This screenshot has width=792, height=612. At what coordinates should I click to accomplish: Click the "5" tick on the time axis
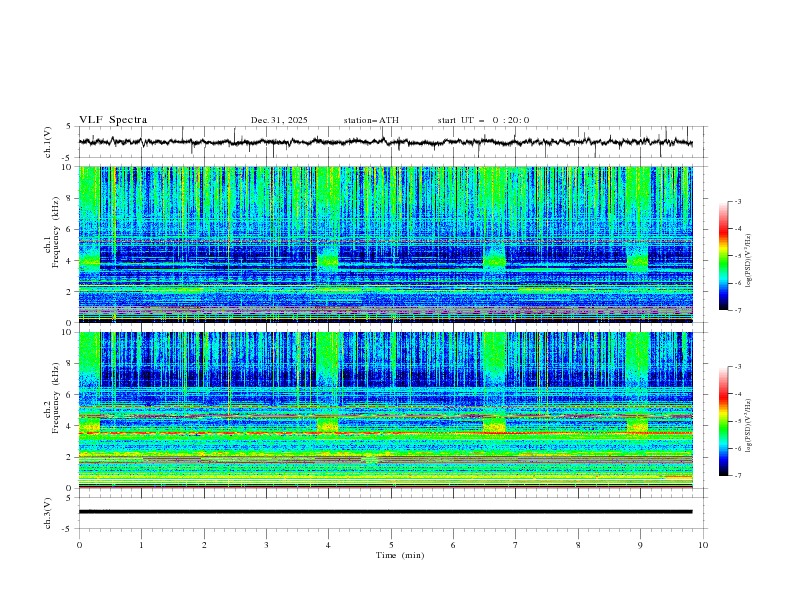point(391,545)
